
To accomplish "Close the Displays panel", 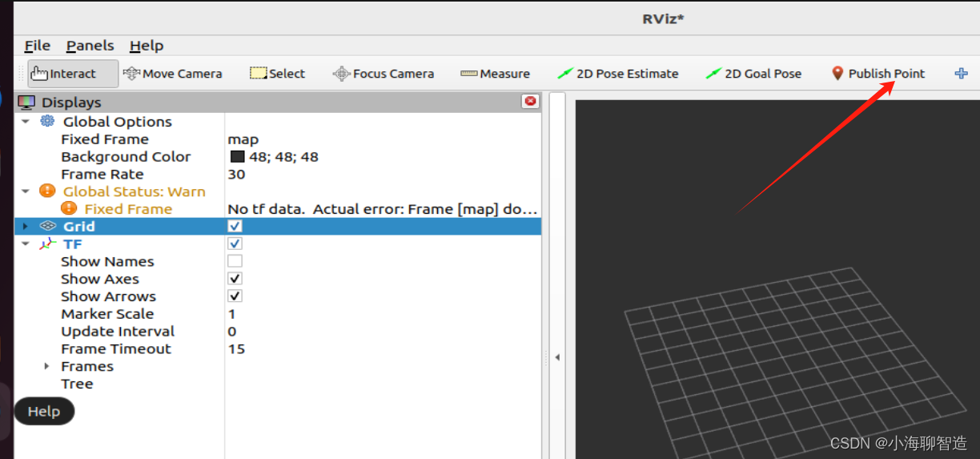I will tap(530, 101).
